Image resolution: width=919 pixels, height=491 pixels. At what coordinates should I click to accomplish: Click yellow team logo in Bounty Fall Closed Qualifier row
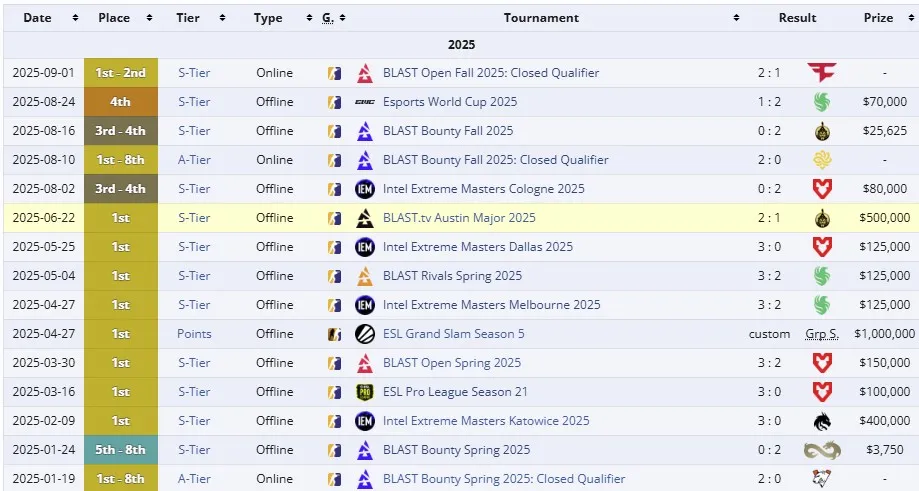(822, 160)
